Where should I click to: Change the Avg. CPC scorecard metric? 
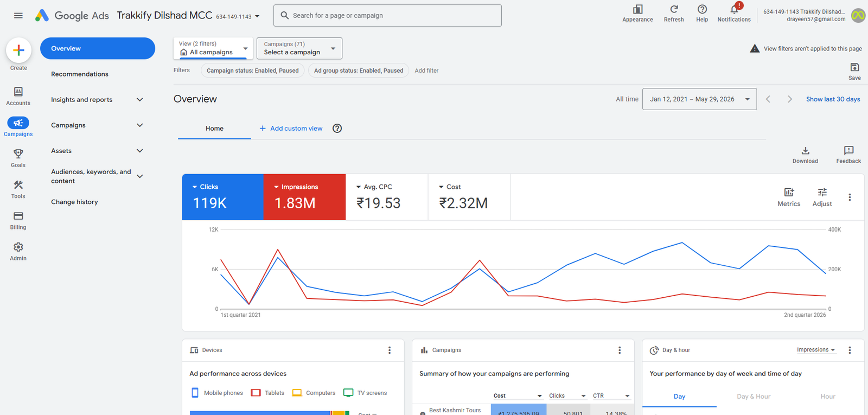point(374,187)
